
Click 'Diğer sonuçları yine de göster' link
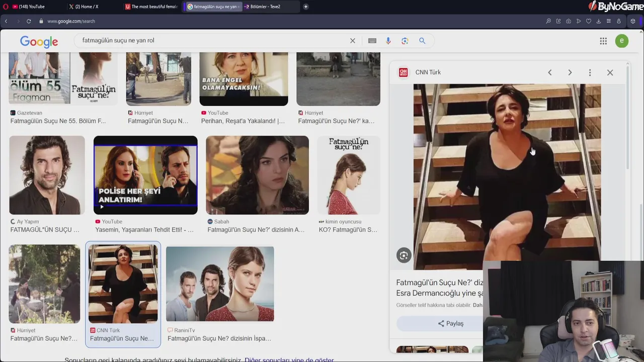pos(289,359)
